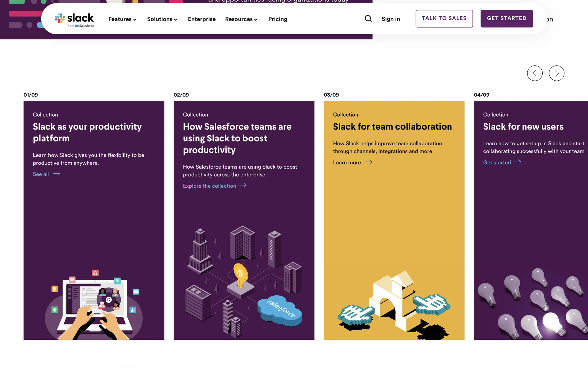588x368 pixels.
Task: Expand the Features dropdown menu
Action: (122, 19)
